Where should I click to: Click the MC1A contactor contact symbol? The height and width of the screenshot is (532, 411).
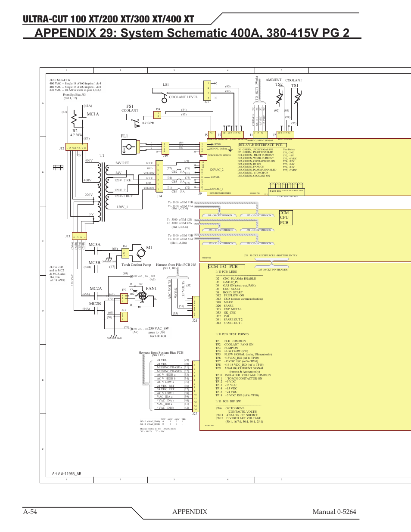(83, 118)
